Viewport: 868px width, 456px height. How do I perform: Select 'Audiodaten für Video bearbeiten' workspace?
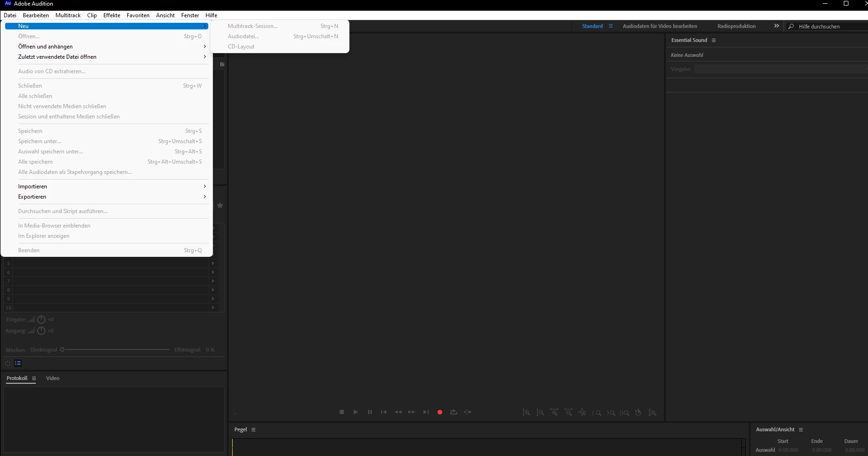coord(660,26)
